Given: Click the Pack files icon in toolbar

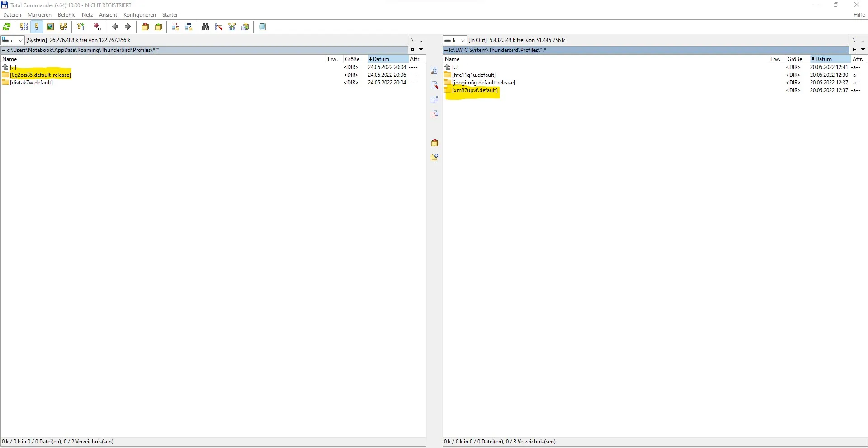Looking at the screenshot, I should click(x=145, y=27).
